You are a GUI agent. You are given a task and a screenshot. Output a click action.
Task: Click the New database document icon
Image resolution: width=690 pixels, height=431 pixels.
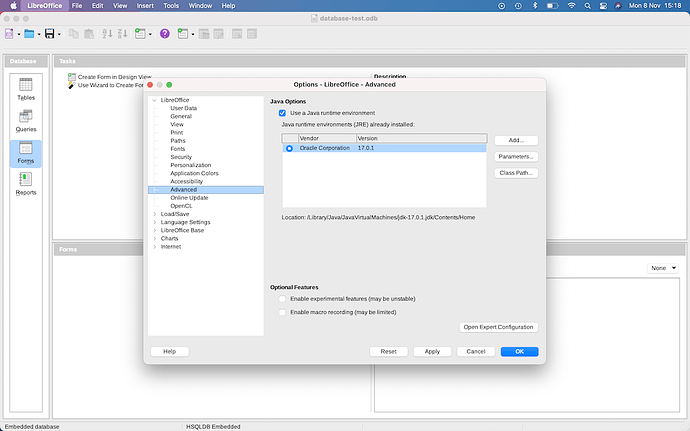pos(9,34)
